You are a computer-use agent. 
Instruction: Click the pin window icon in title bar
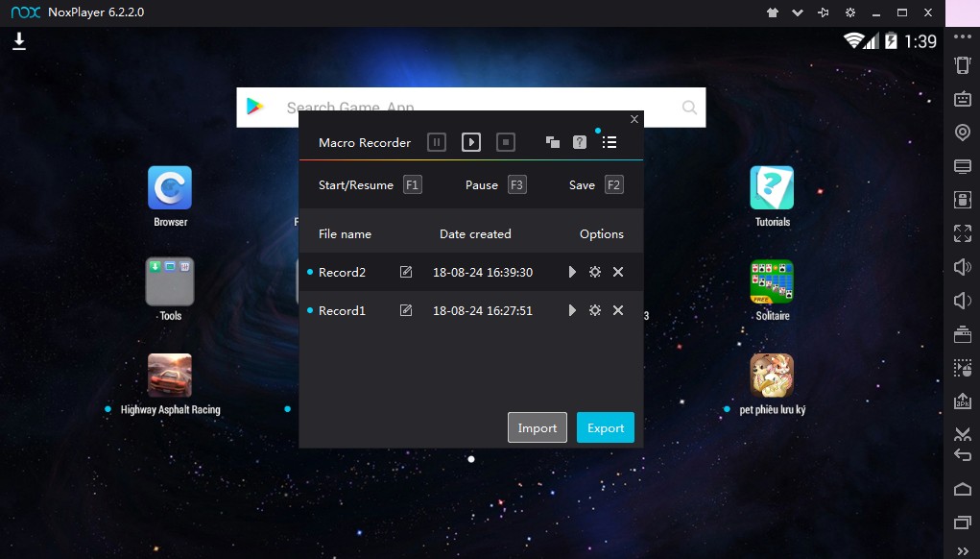point(824,12)
